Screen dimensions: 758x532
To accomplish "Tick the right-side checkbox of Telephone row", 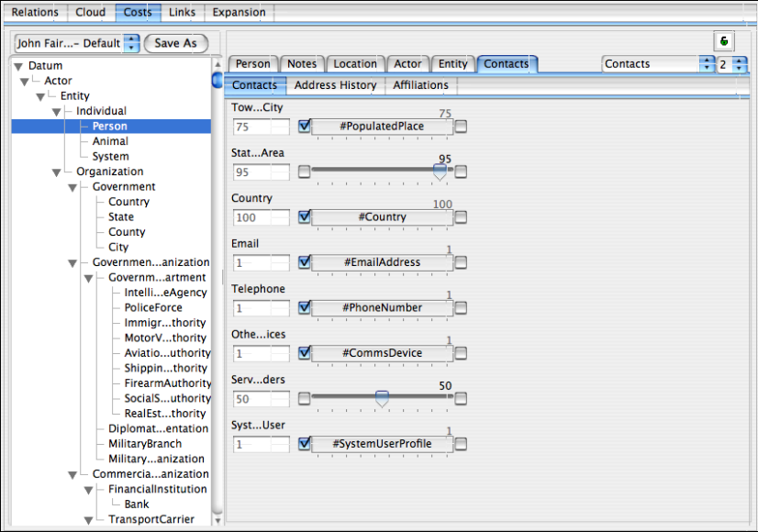I will pos(462,308).
